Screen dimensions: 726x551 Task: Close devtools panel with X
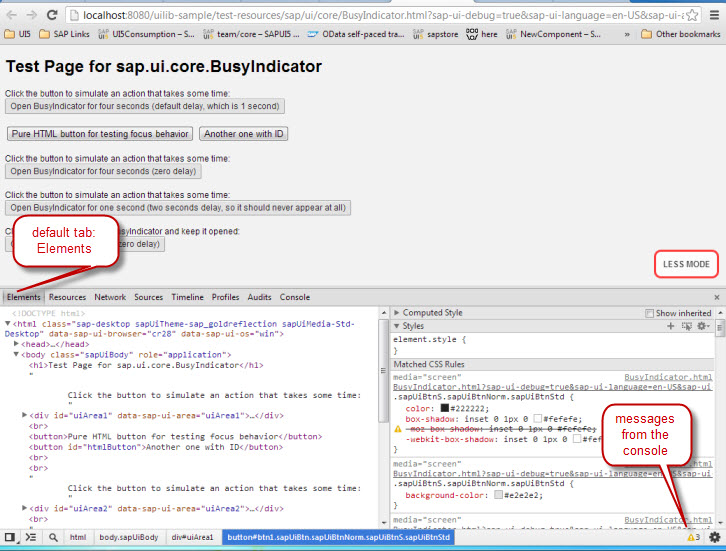click(717, 297)
